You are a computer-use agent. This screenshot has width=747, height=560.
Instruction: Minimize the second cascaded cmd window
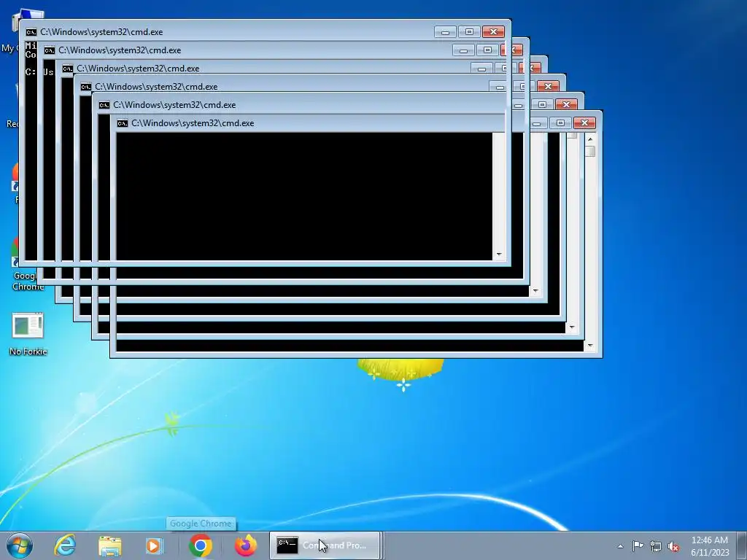point(463,50)
